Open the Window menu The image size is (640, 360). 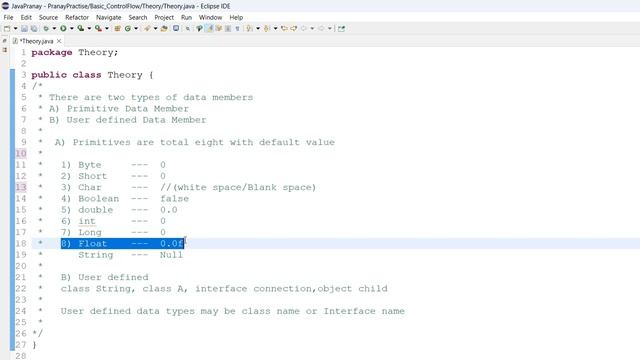tap(210, 18)
